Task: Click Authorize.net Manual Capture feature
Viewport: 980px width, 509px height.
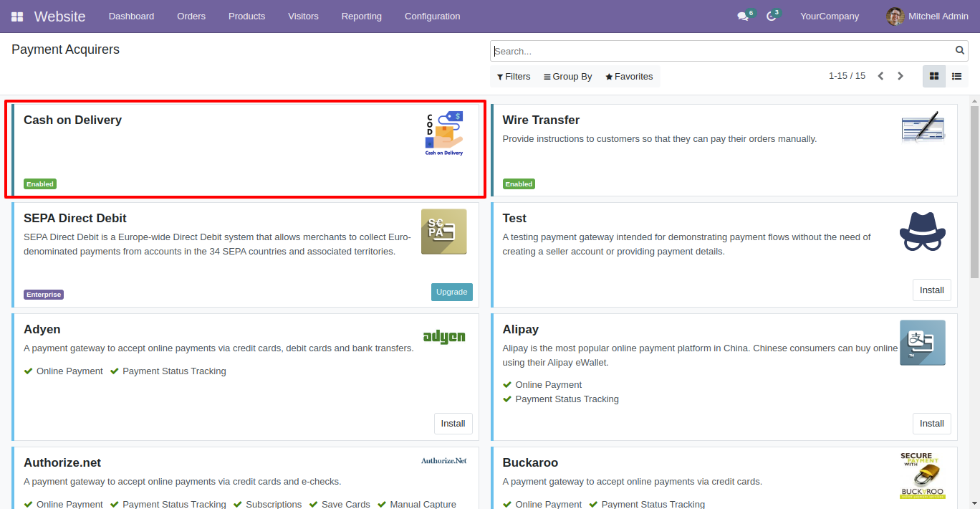Action: [416, 505]
